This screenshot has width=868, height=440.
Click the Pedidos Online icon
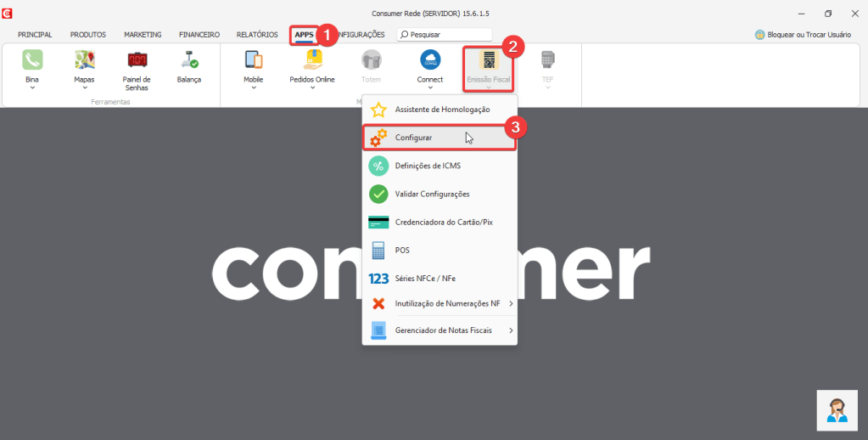[x=312, y=59]
